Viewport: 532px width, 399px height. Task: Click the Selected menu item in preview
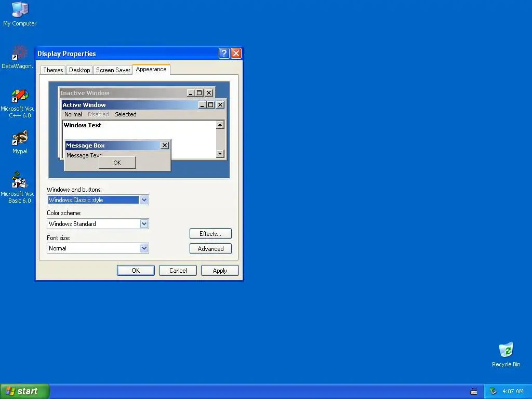126,114
